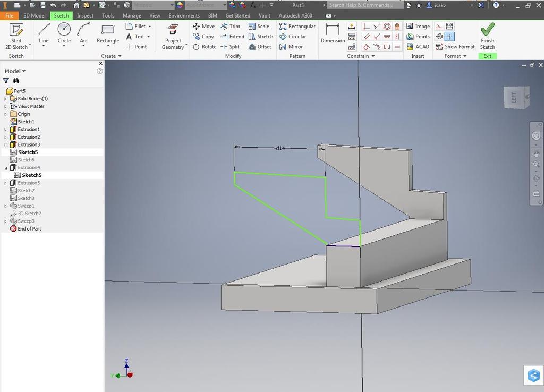Select the Arc tool
The width and height of the screenshot is (544, 392).
coord(83,34)
